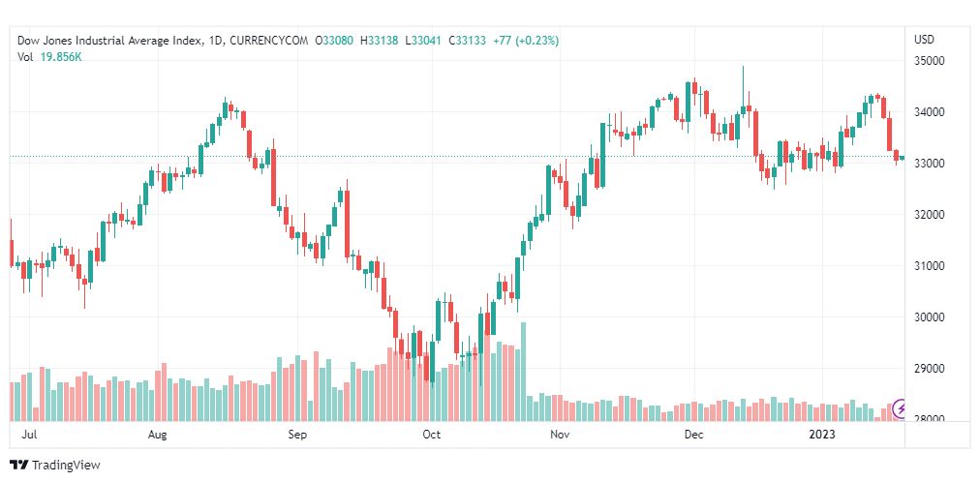Click the 19.856K volume value

(x=60, y=56)
